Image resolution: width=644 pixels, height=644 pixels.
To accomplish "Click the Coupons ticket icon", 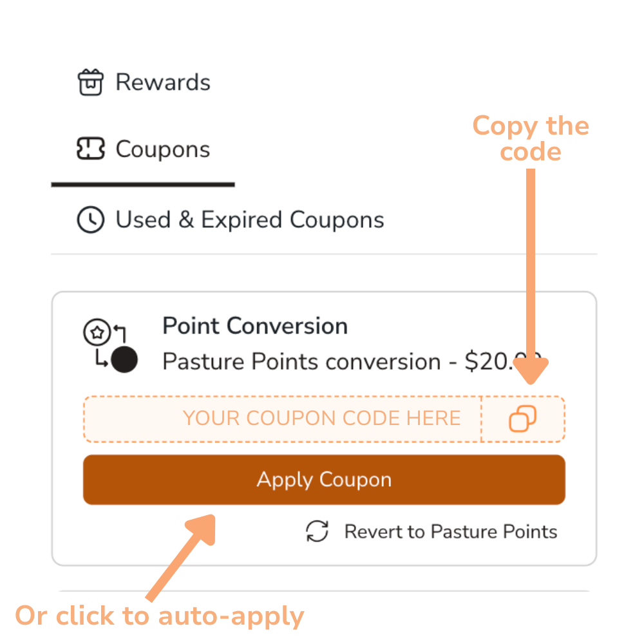I will pos(90,149).
